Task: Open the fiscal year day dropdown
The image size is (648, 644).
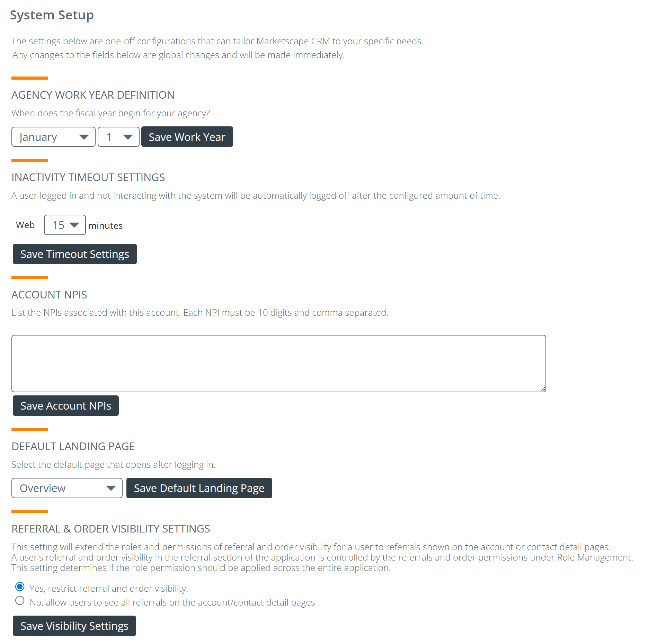Action: (118, 137)
